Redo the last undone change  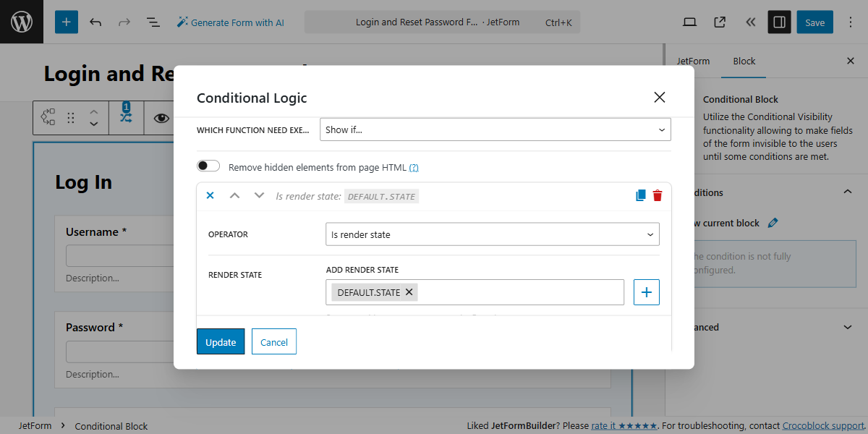[x=124, y=22]
